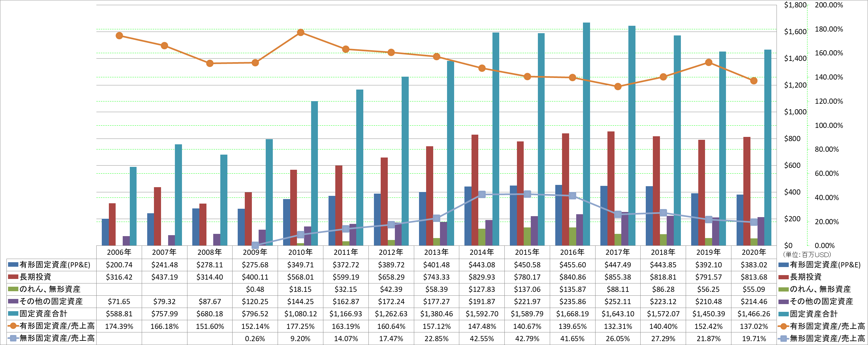Select the 42.79% cell
868x345 pixels.
click(x=527, y=338)
